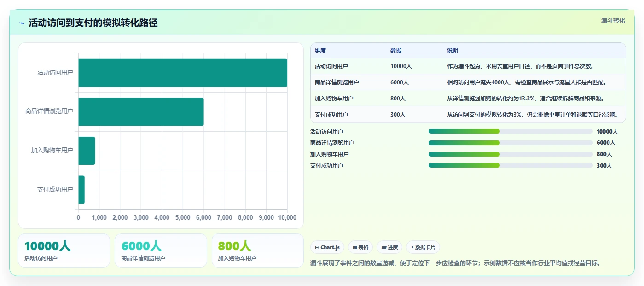
Task: Click the table cell 6000人
Action: [x=400, y=82]
